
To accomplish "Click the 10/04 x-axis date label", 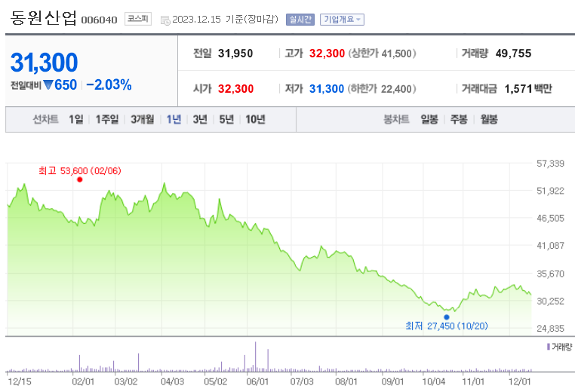I will click(433, 381).
